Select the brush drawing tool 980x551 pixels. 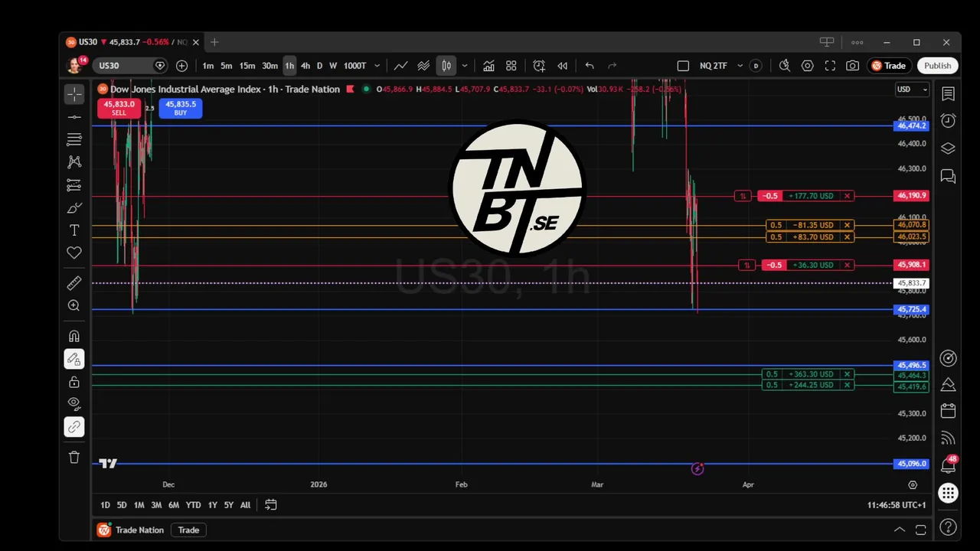[x=74, y=207]
